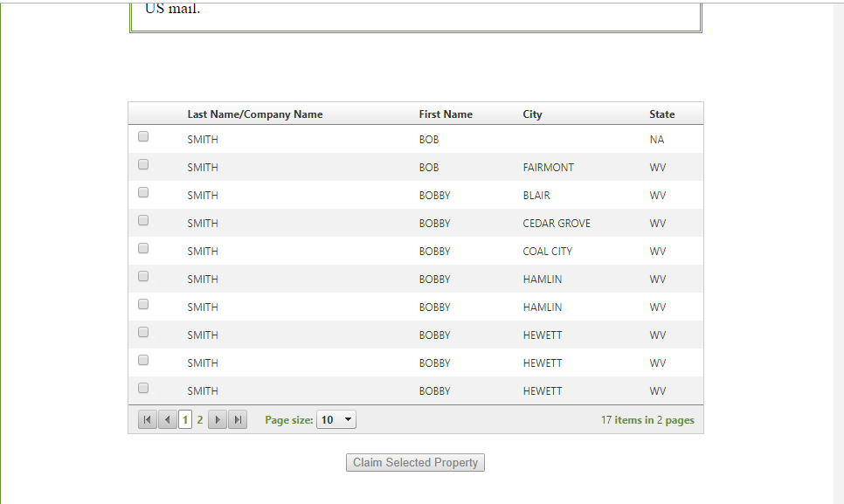The image size is (844, 504).
Task: Go to previous page of results
Action: pyautogui.click(x=168, y=420)
